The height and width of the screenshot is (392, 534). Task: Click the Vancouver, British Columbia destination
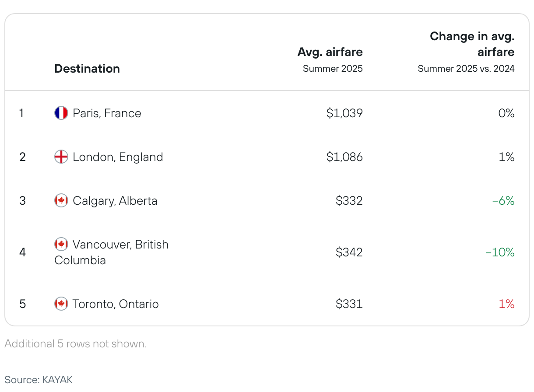[x=112, y=252]
